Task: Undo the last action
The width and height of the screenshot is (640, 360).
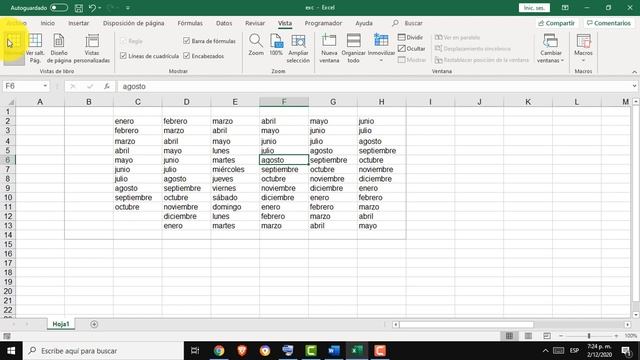Action: [x=92, y=8]
